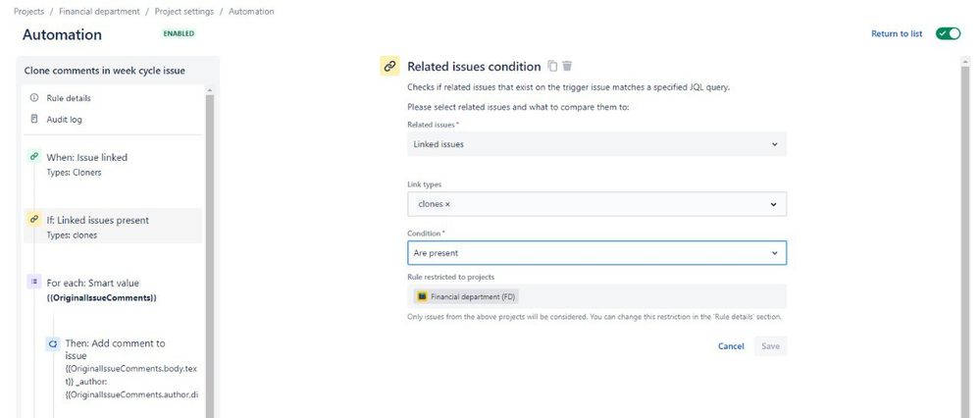Copy the Related issues condition component
This screenshot has width=980, height=418.
(x=552, y=66)
